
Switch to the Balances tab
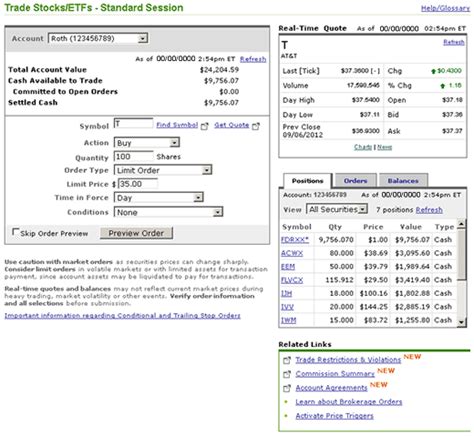pos(403,181)
